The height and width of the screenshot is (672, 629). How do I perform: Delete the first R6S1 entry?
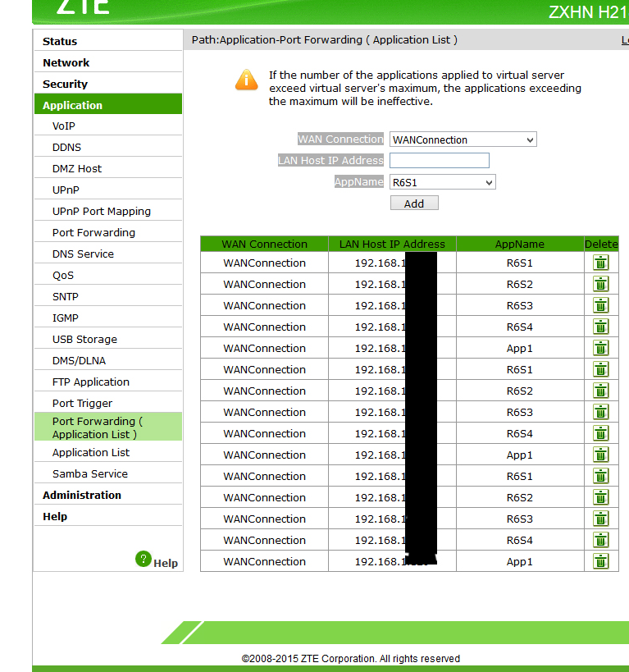(601, 263)
